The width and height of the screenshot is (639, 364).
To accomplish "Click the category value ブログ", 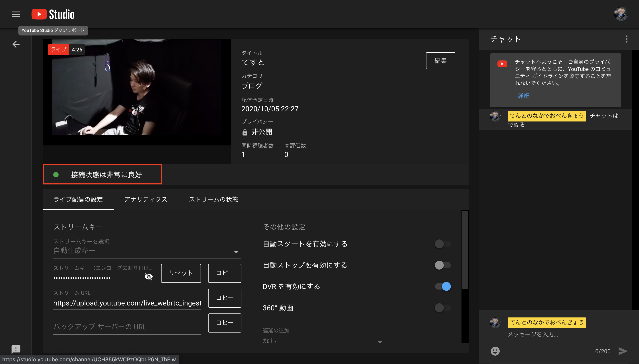I will [252, 86].
